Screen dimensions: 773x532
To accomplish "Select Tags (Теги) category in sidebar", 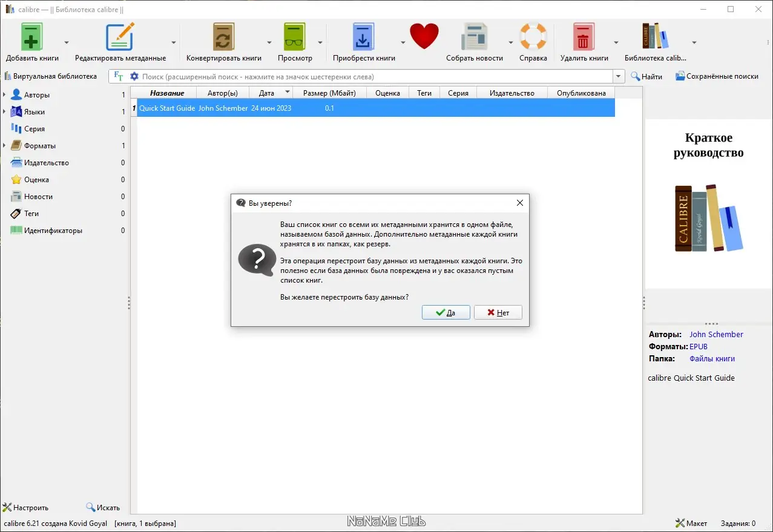I will click(x=31, y=214).
